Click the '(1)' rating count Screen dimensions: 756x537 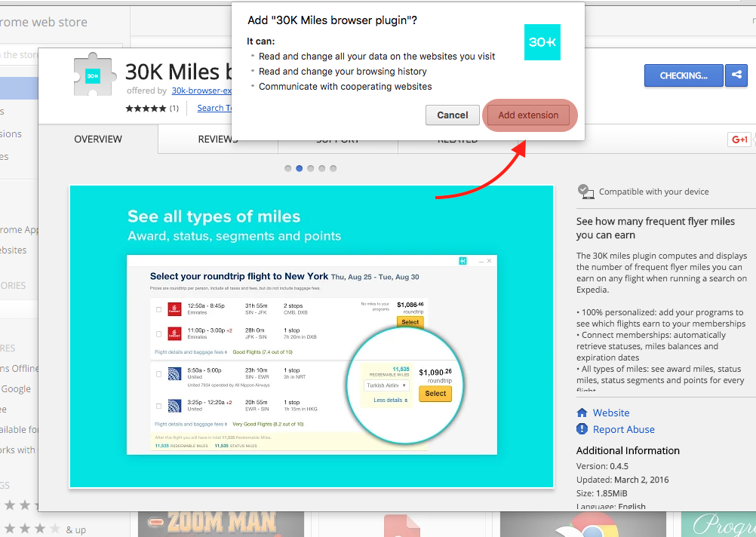tap(174, 109)
